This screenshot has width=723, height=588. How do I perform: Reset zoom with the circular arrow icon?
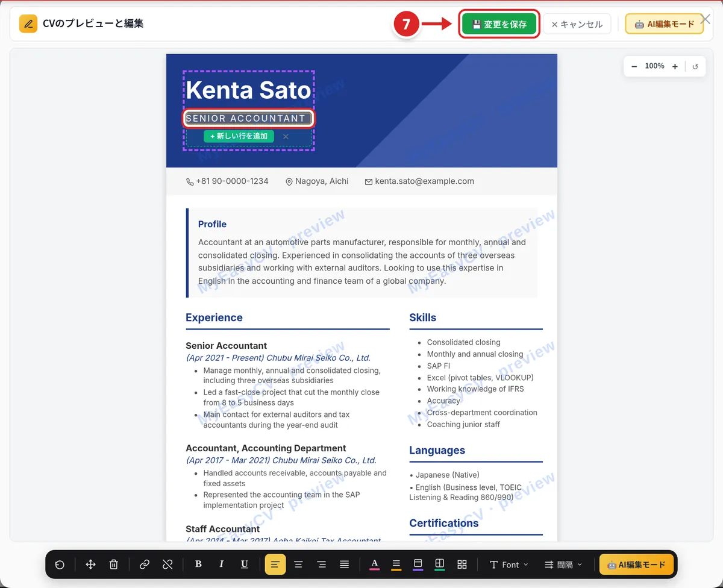[x=695, y=66]
